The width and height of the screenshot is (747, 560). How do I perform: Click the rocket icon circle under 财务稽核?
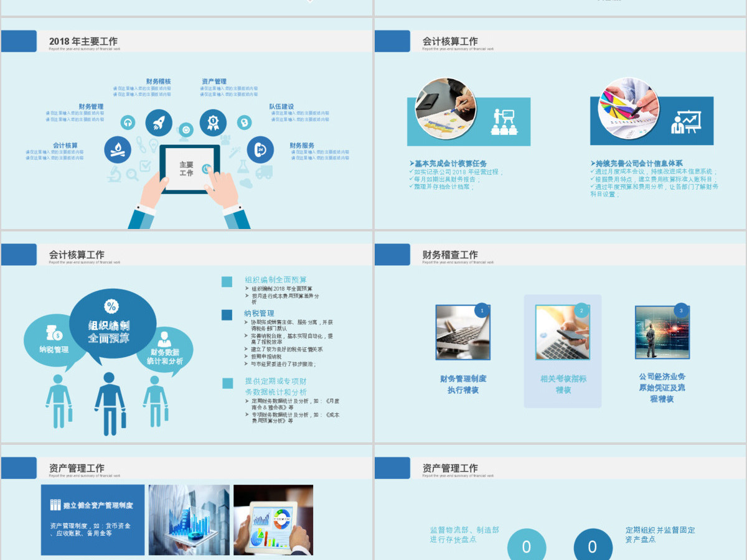click(159, 123)
